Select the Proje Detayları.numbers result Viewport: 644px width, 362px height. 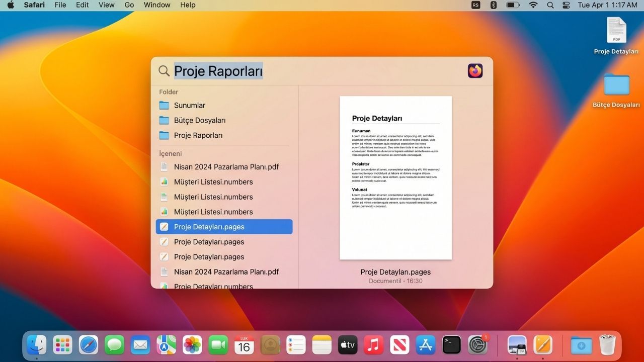(224, 286)
